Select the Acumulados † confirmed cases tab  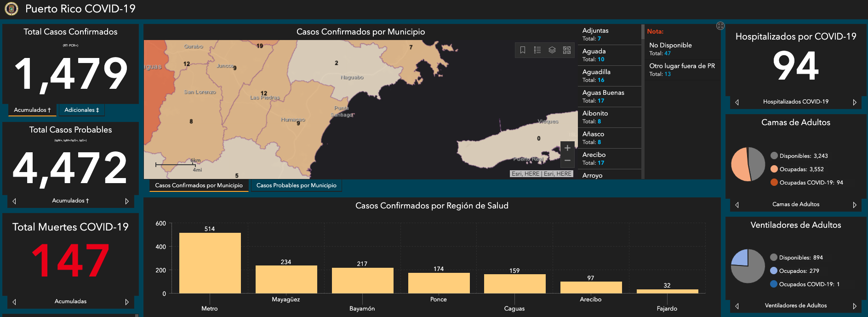click(x=32, y=110)
